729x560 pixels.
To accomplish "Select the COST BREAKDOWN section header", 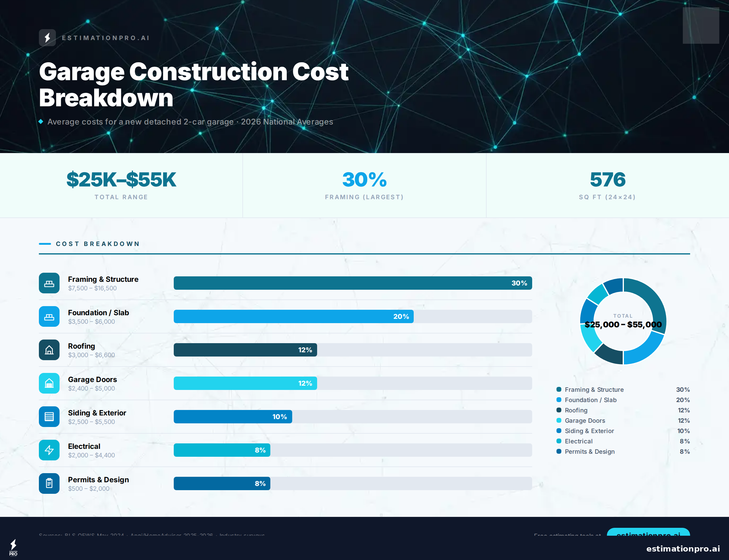I will [97, 244].
